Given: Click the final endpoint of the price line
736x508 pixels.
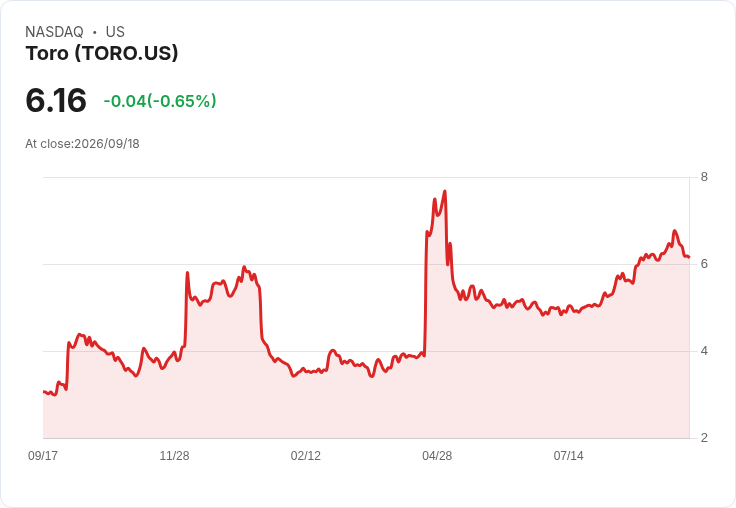Looking at the screenshot, I should pos(689,257).
